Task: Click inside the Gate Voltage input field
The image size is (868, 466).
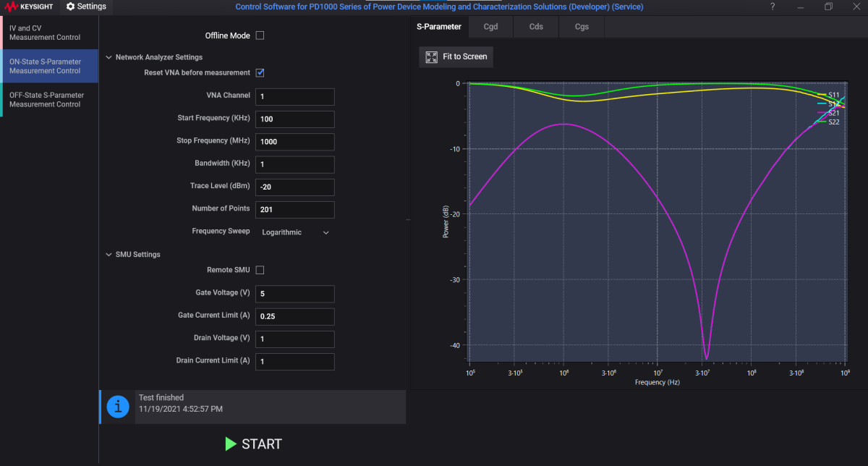Action: click(294, 294)
